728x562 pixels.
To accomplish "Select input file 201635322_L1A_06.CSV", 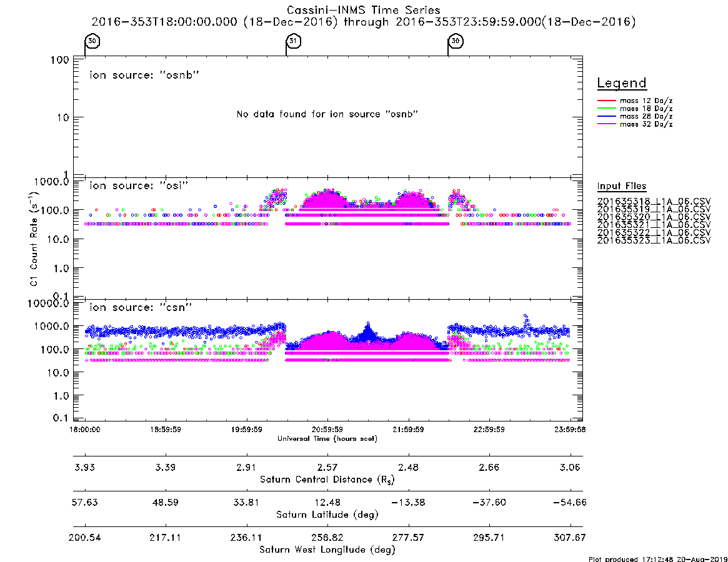I will point(654,233).
